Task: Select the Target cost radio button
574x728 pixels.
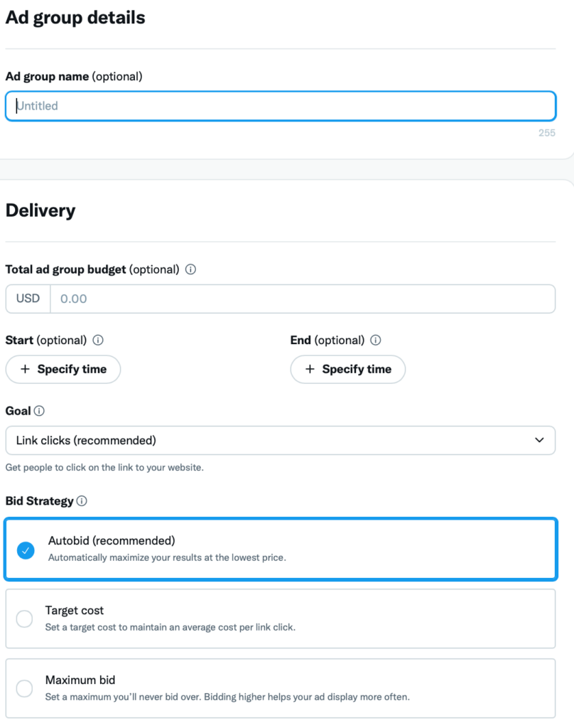Action: pyautogui.click(x=24, y=619)
